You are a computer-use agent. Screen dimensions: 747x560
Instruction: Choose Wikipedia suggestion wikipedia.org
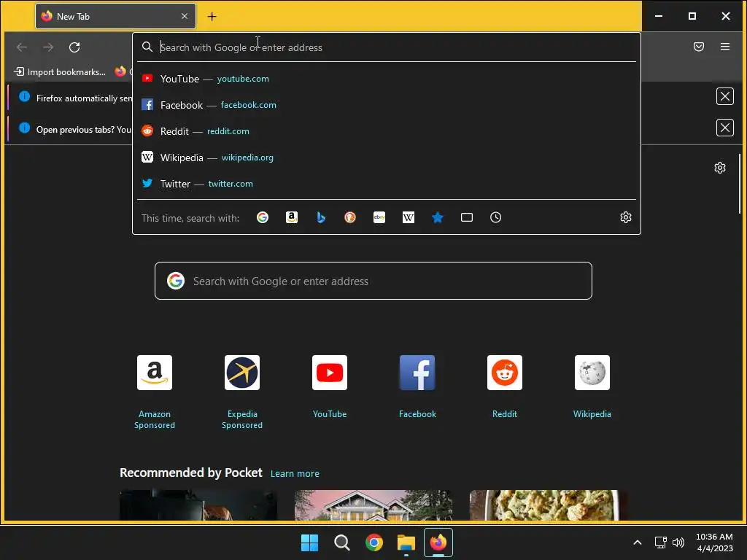point(387,157)
